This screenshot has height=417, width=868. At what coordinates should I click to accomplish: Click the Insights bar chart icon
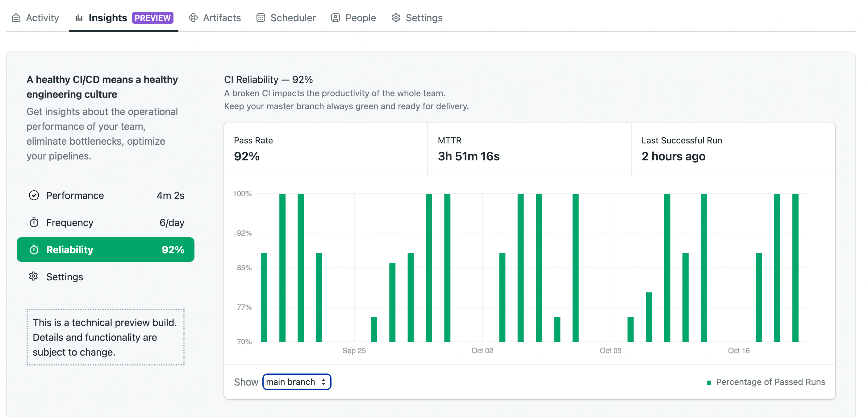(79, 18)
